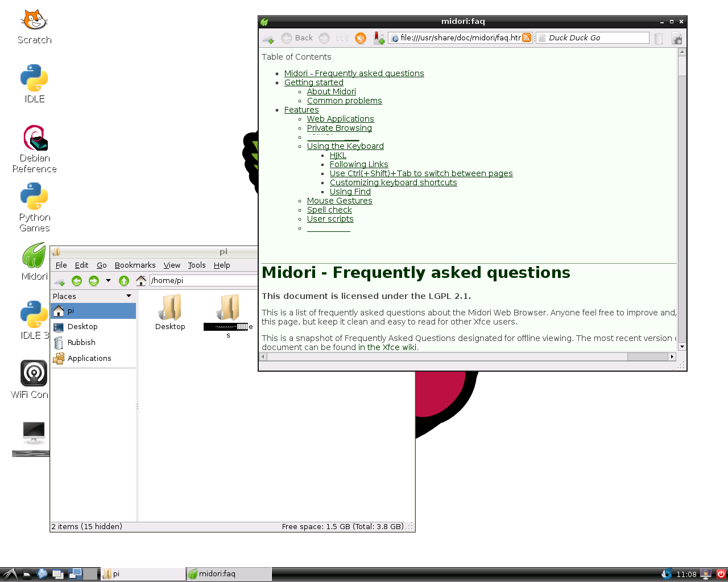This screenshot has width=728, height=582.
Task: Open Midori's trash of closed tabs
Action: [x=659, y=39]
